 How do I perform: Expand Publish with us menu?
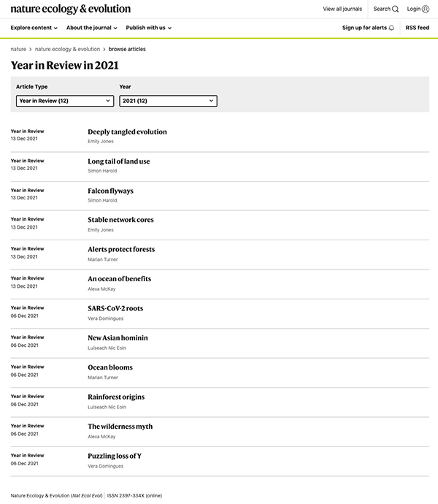(x=148, y=28)
